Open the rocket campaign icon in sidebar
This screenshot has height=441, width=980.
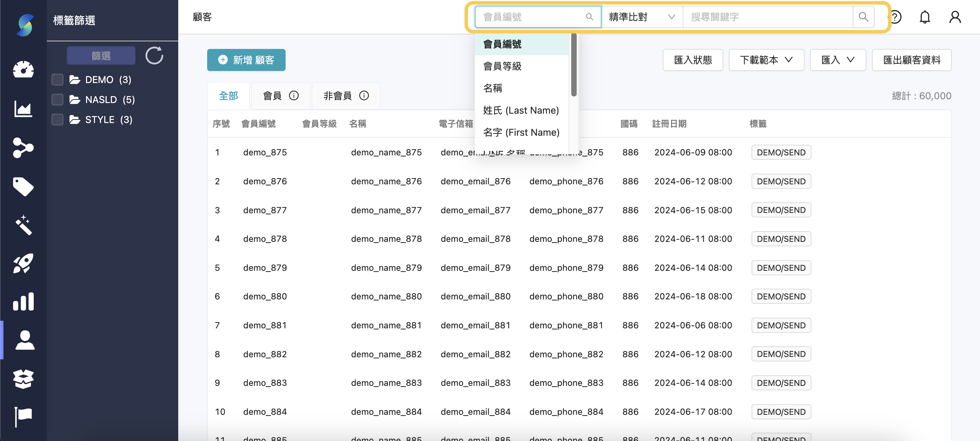(x=24, y=264)
